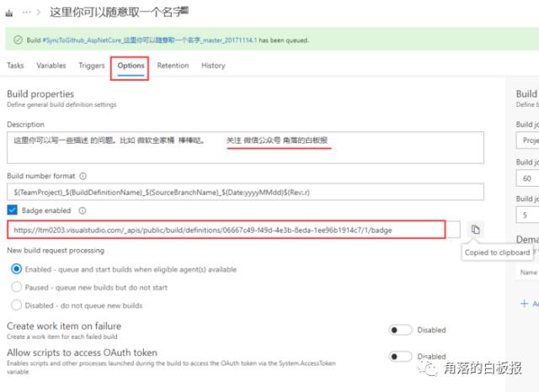Click the green success check icon
This screenshot has height=392, width=539.
coord(18,40)
